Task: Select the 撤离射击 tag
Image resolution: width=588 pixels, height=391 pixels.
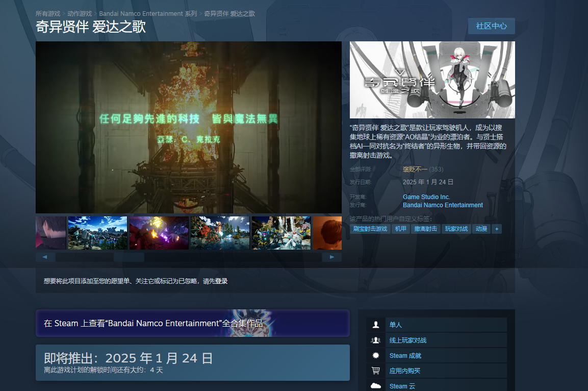Action: [x=425, y=229]
